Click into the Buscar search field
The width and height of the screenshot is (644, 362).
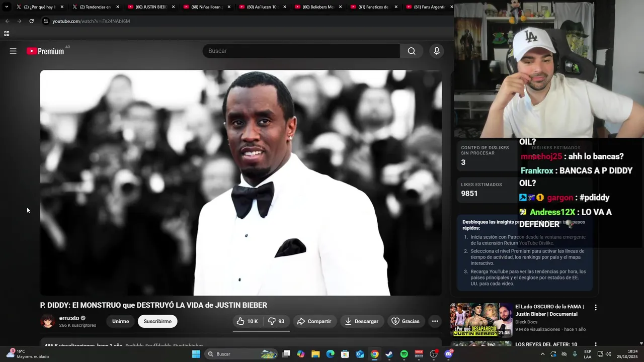(x=301, y=51)
